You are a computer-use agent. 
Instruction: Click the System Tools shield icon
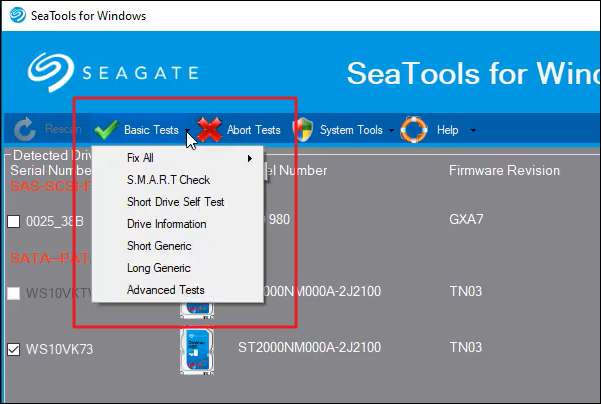(303, 130)
